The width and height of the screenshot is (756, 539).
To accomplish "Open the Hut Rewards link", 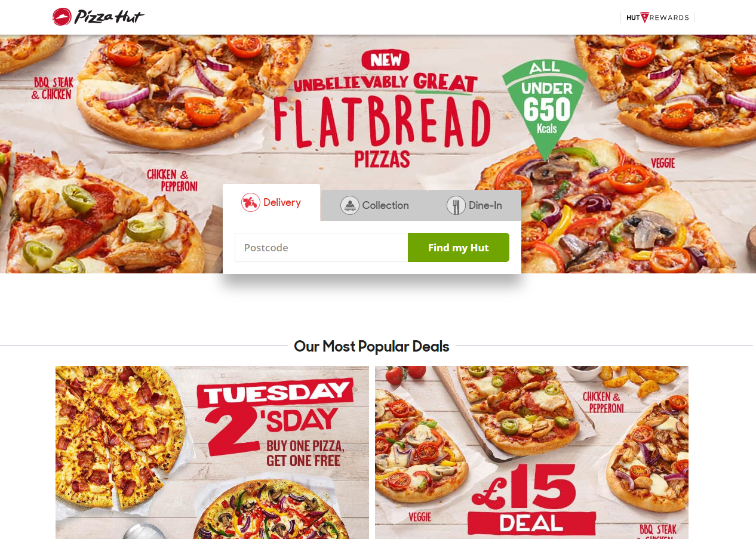I will [657, 17].
